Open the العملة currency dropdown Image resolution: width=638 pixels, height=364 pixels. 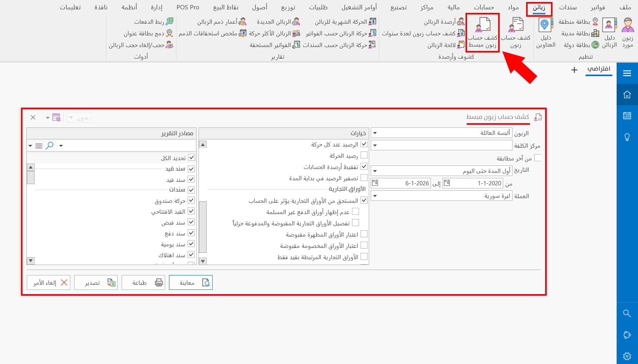click(375, 195)
